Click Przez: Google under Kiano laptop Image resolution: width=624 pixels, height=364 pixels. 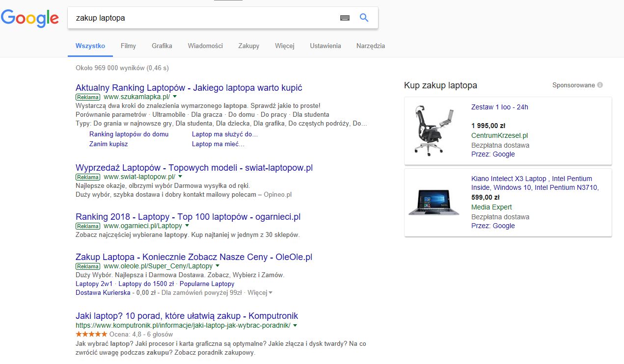point(493,226)
